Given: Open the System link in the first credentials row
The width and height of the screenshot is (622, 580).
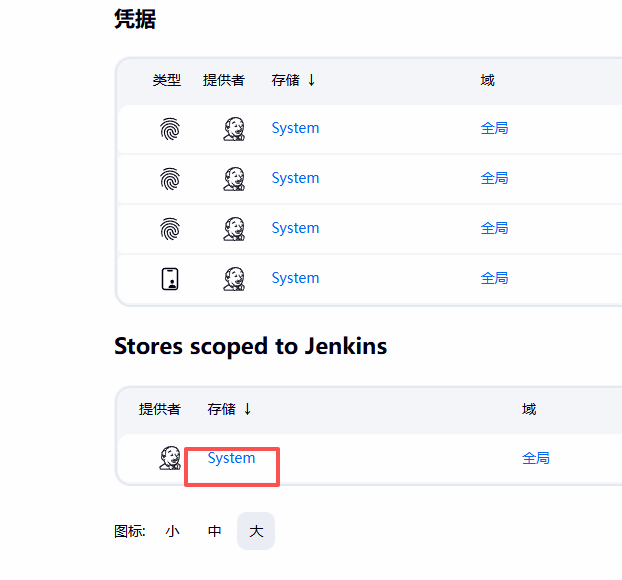Looking at the screenshot, I should pos(295,128).
